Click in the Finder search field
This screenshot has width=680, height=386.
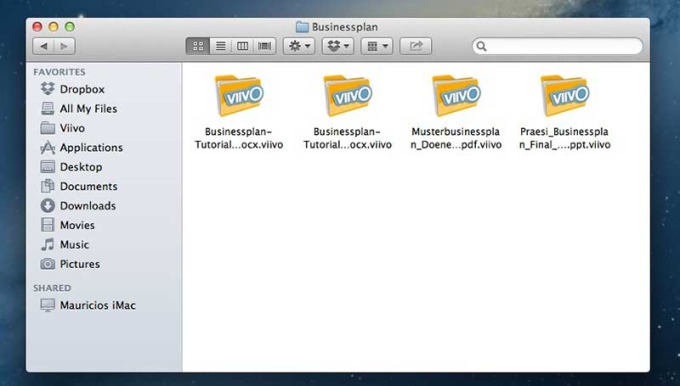click(x=557, y=46)
